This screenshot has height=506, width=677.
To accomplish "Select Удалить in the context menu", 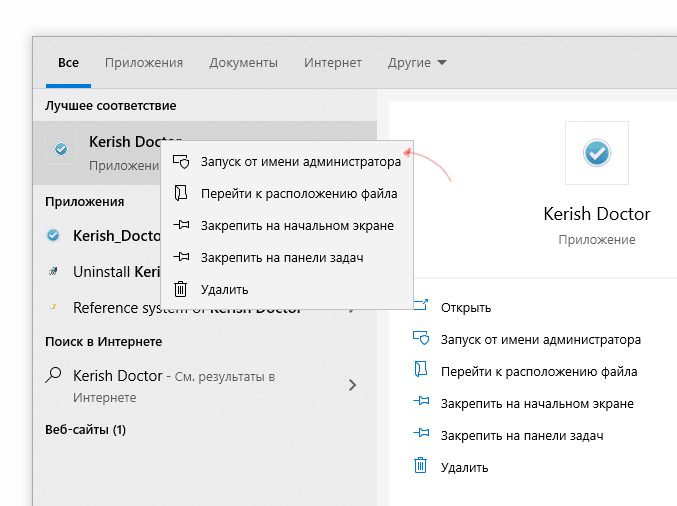I will [287, 289].
